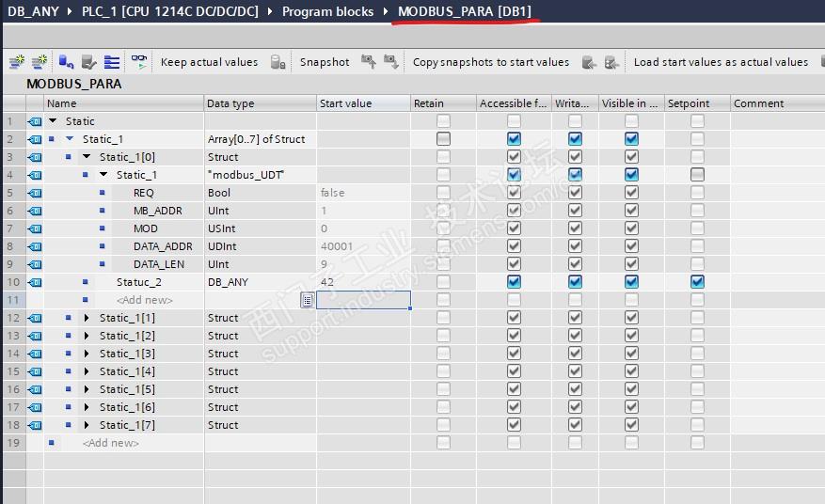Click second icon after Copy snapshots to start values
Screen dimensions: 825x504
point(611,63)
